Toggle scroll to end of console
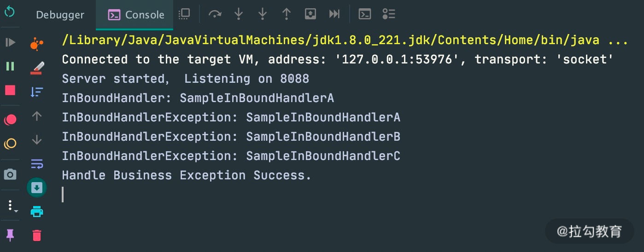The height and width of the screenshot is (252, 644). (37, 187)
